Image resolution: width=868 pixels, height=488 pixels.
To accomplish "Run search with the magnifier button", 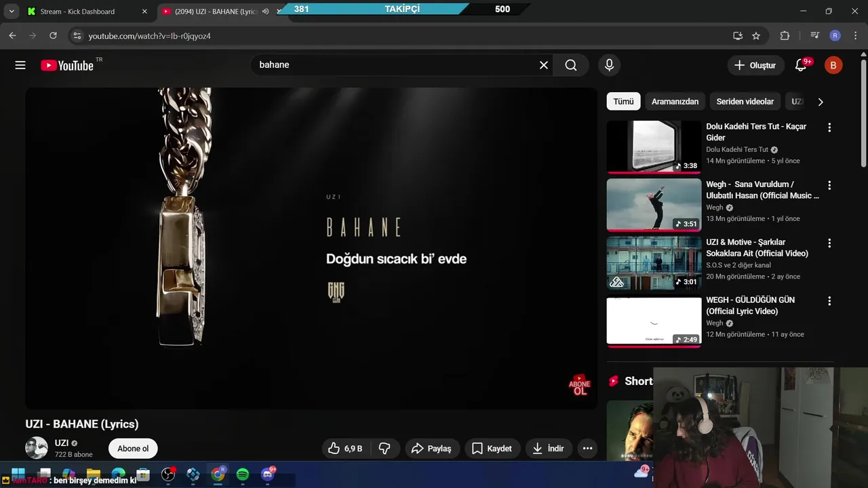I will click(571, 65).
